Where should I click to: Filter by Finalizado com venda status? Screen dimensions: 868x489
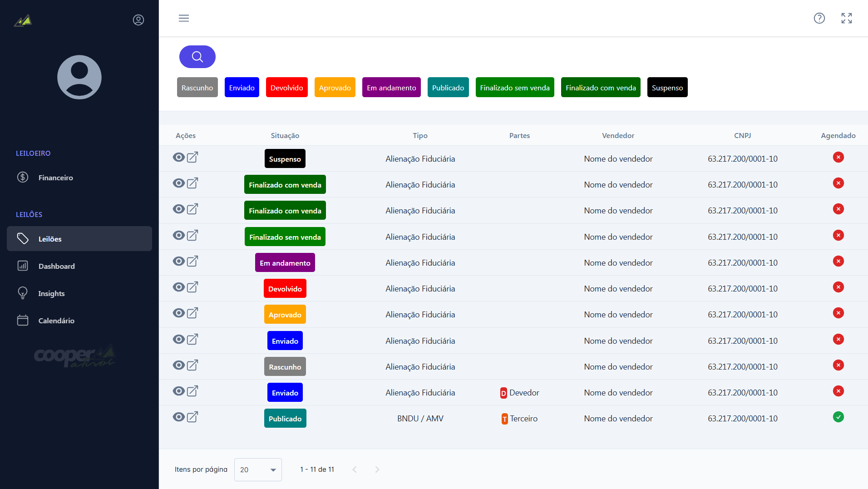[x=601, y=87]
